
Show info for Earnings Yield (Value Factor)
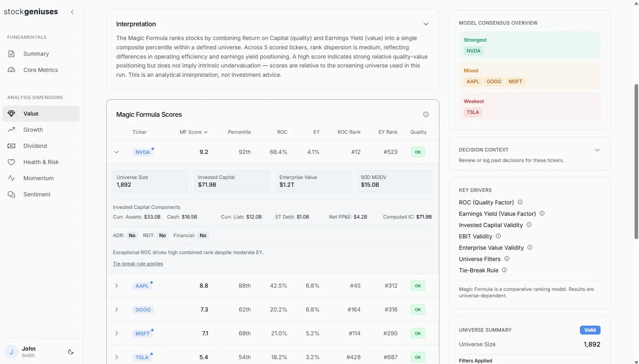pyautogui.click(x=542, y=213)
